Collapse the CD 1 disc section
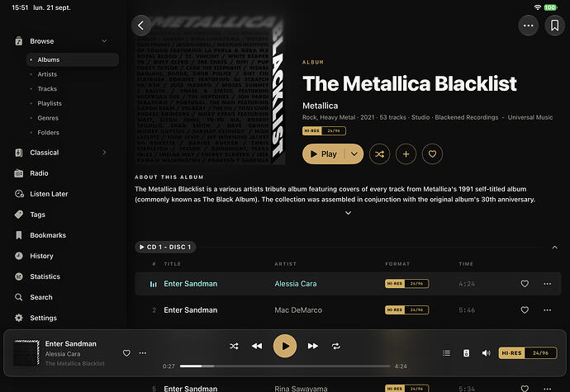Viewport: 570px width, 392px height. tap(555, 248)
